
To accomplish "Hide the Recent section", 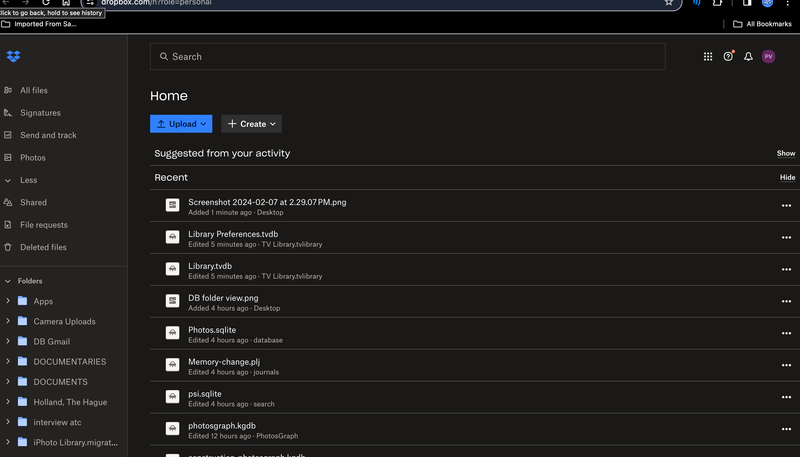I will click(x=787, y=177).
